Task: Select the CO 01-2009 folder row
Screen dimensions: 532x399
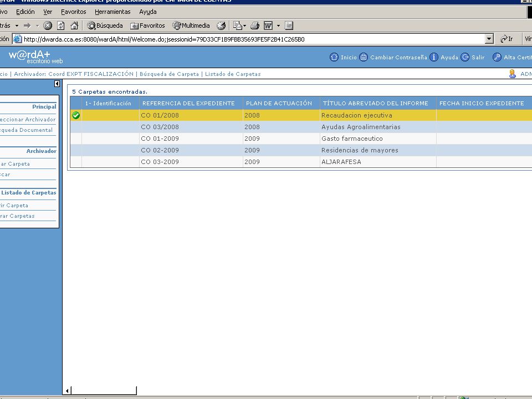Action: click(x=301, y=139)
